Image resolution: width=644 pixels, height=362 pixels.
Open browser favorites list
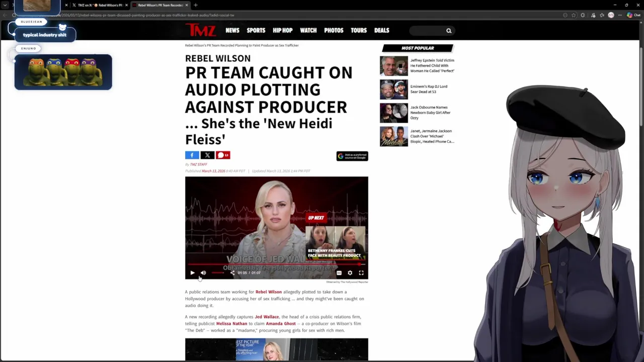602,15
